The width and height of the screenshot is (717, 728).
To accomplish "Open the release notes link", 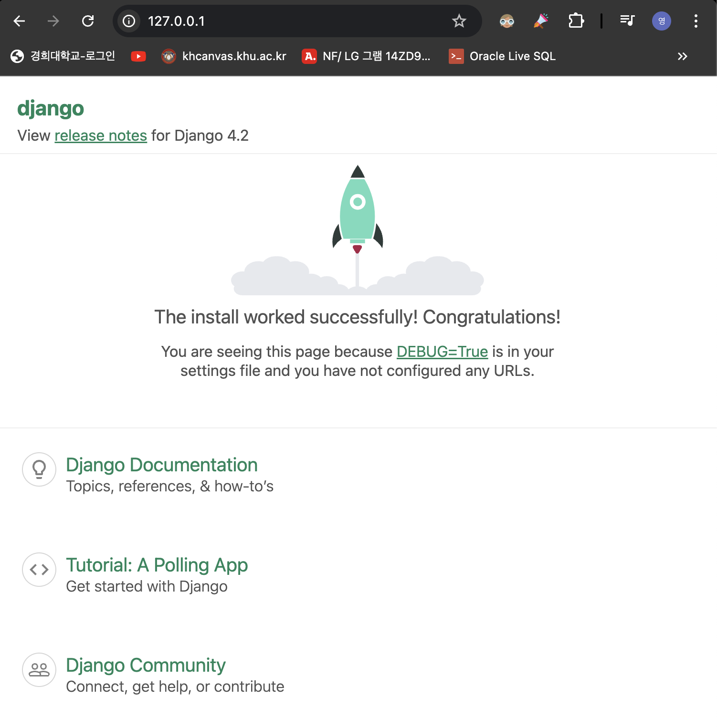I will tap(101, 135).
